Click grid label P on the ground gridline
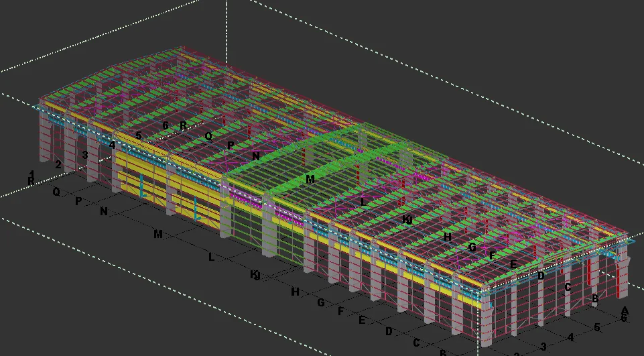The image size is (644, 356). (78, 201)
